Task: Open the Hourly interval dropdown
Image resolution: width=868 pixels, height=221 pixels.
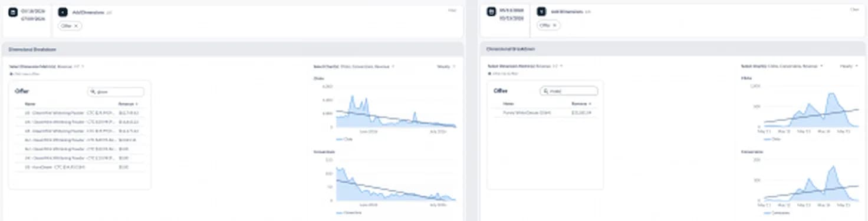Action: (849, 66)
